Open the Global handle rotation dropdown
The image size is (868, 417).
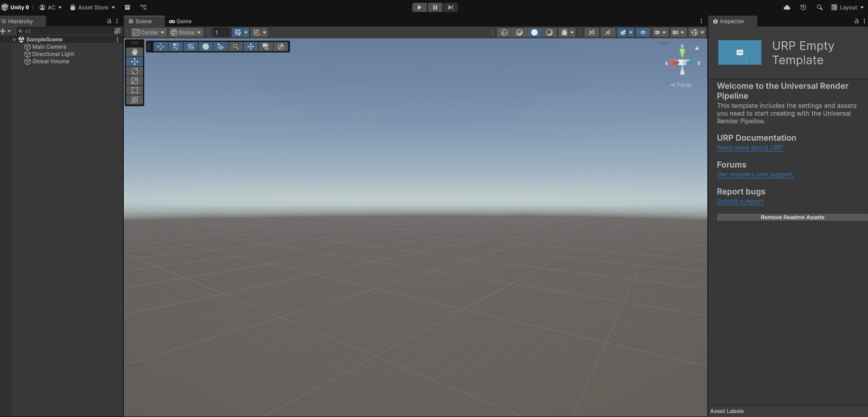tap(186, 33)
